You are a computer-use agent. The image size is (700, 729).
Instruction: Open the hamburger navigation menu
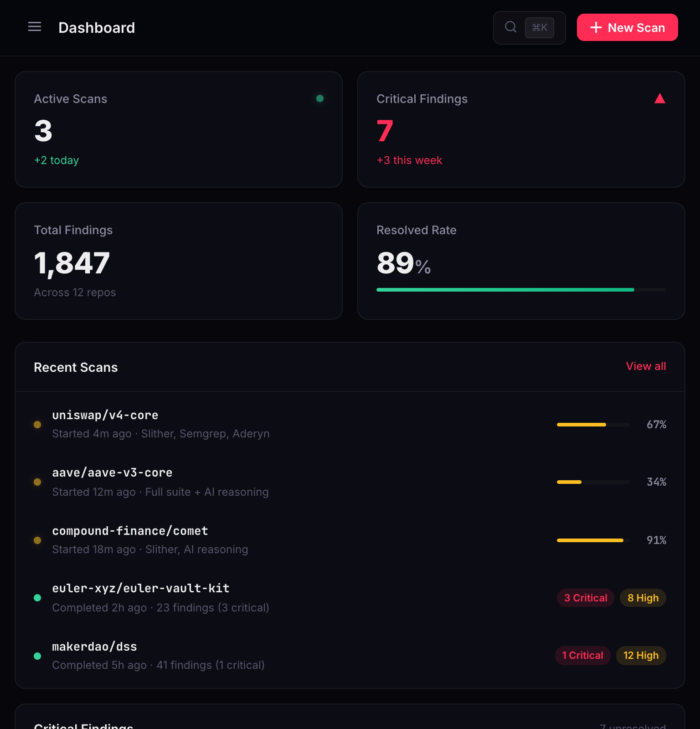click(35, 27)
